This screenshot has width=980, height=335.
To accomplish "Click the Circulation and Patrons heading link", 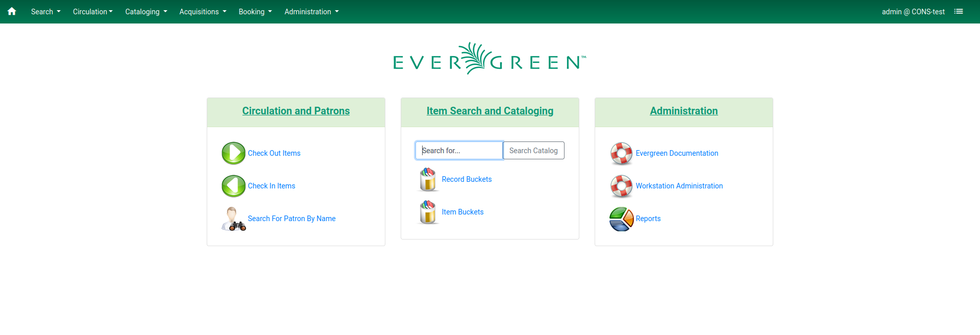I will coord(296,111).
